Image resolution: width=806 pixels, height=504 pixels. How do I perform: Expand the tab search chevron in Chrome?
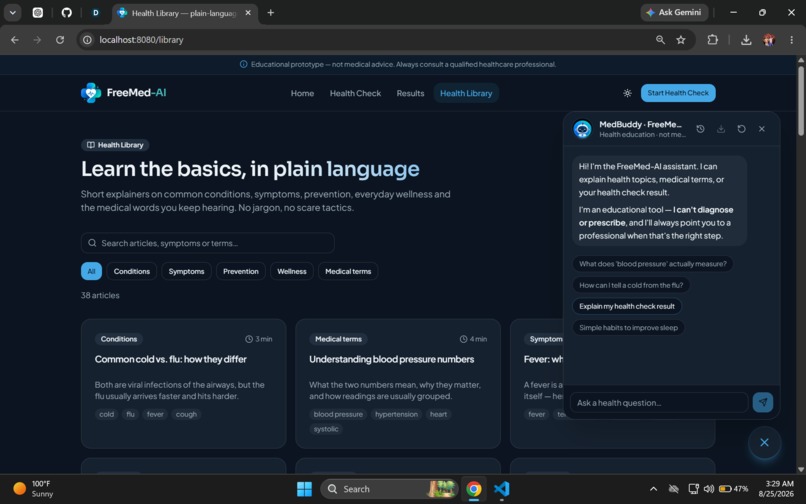coord(12,12)
